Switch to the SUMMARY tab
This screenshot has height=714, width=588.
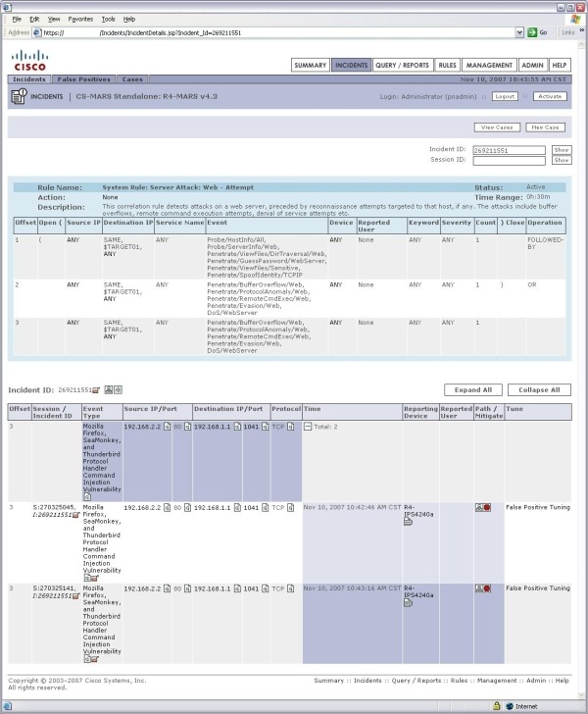click(x=311, y=65)
